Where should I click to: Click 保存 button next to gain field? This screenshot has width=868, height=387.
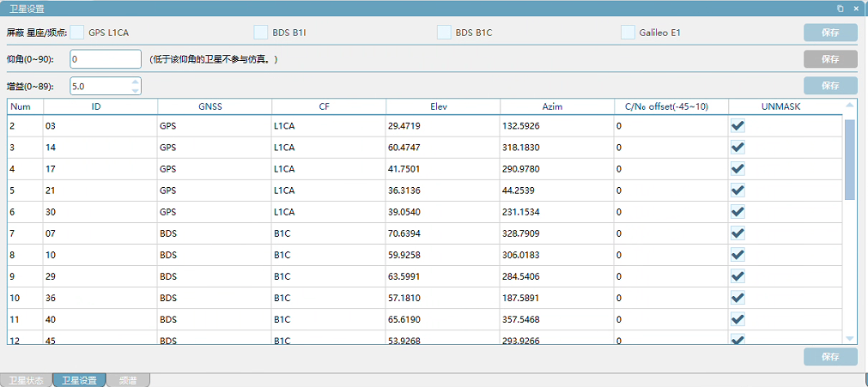tap(830, 85)
